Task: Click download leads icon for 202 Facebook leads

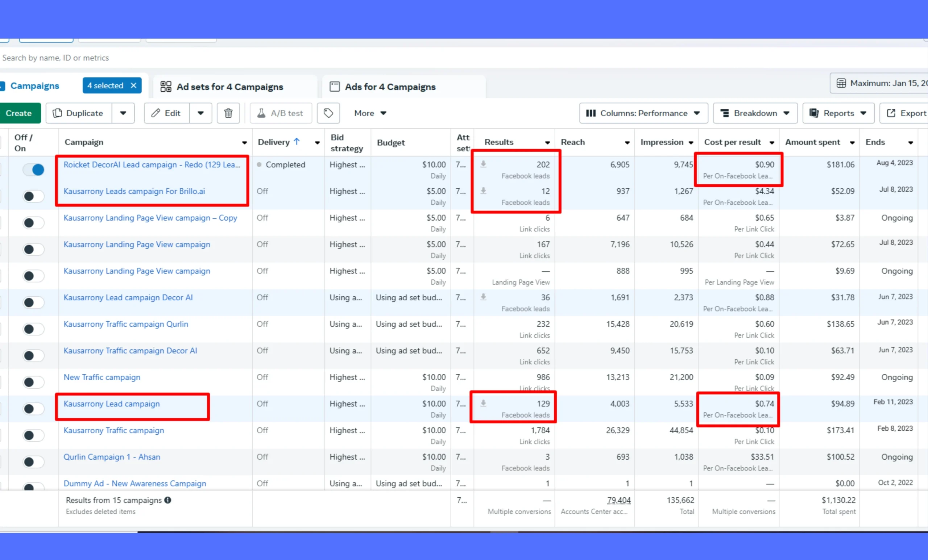Action: [x=484, y=164]
